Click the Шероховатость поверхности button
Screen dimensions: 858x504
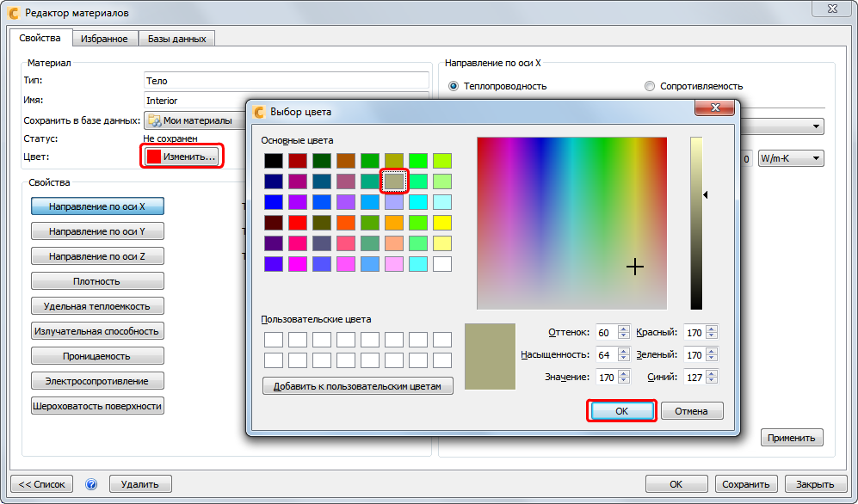[x=97, y=406]
